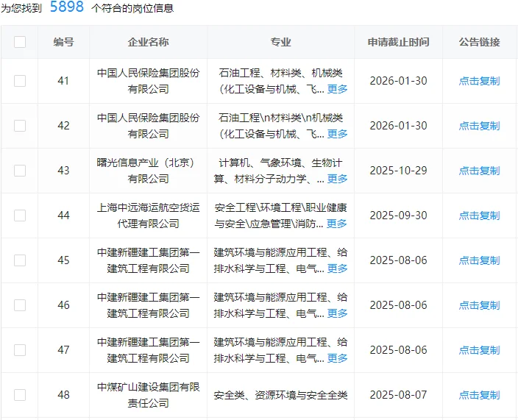Viewport: 518px width, 420px height.
Task: Click company name cell in row 47
Action: tap(148, 350)
